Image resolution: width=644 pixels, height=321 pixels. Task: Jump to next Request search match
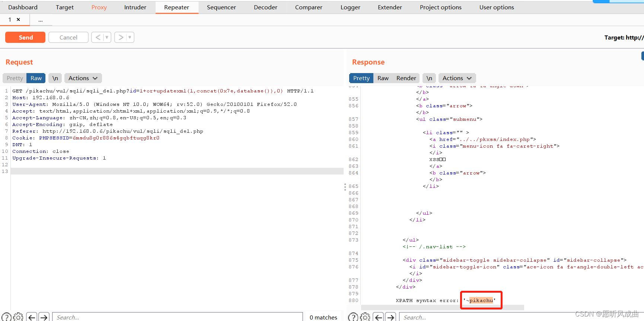point(44,317)
